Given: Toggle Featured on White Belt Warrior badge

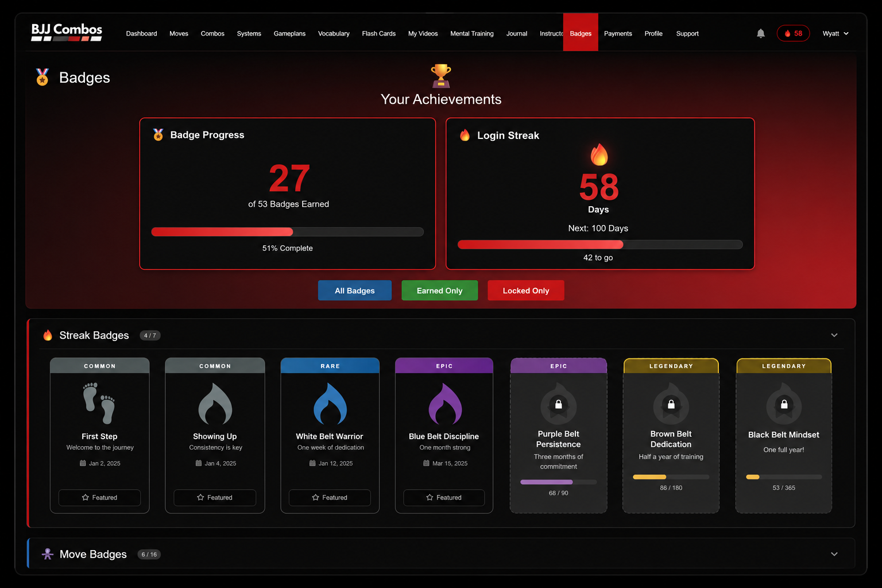Looking at the screenshot, I should tap(330, 497).
